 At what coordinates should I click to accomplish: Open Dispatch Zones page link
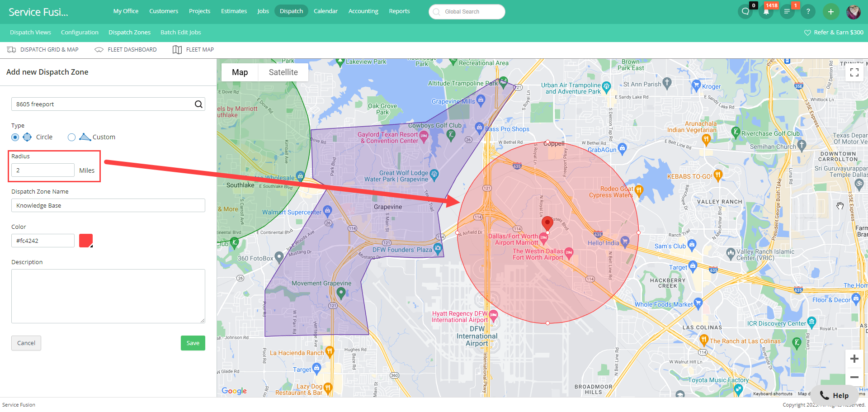129,33
